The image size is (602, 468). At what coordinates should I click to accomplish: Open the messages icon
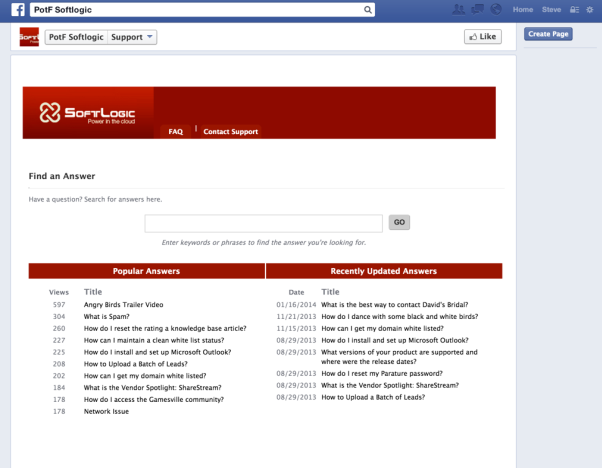click(477, 10)
